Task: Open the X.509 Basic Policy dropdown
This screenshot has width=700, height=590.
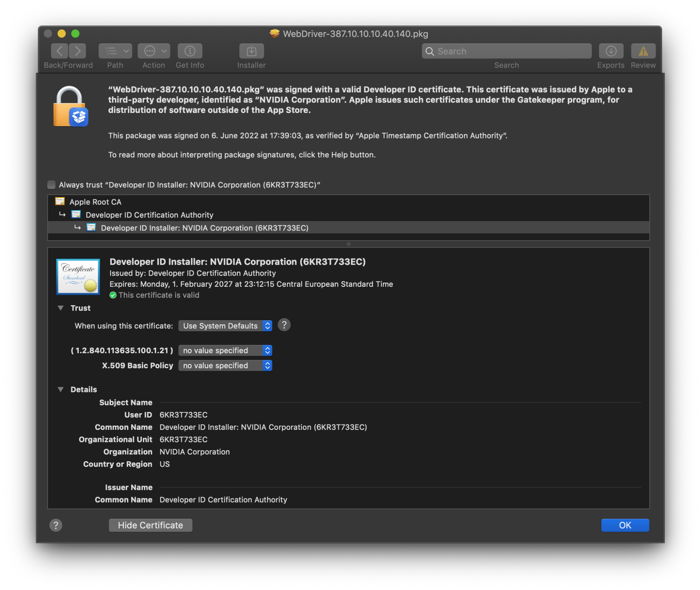Action: pos(225,366)
